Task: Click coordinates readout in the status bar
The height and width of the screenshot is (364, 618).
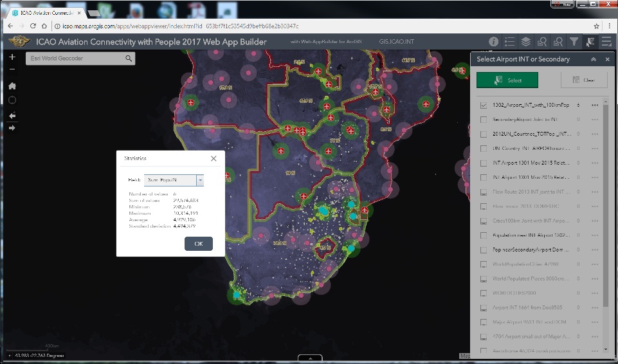Action: coord(39,356)
